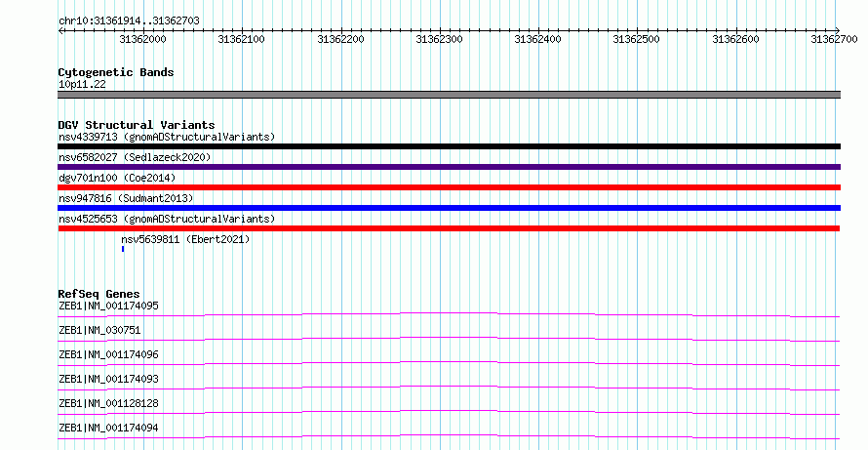
Task: Open ZEB1|NM_001174094 transcript label
Action: [x=108, y=428]
